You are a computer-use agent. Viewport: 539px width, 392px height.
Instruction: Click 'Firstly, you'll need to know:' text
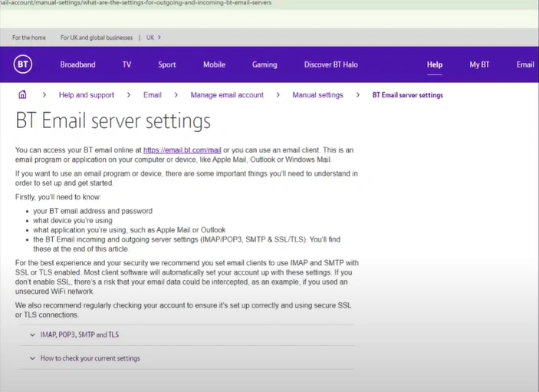pos(58,197)
